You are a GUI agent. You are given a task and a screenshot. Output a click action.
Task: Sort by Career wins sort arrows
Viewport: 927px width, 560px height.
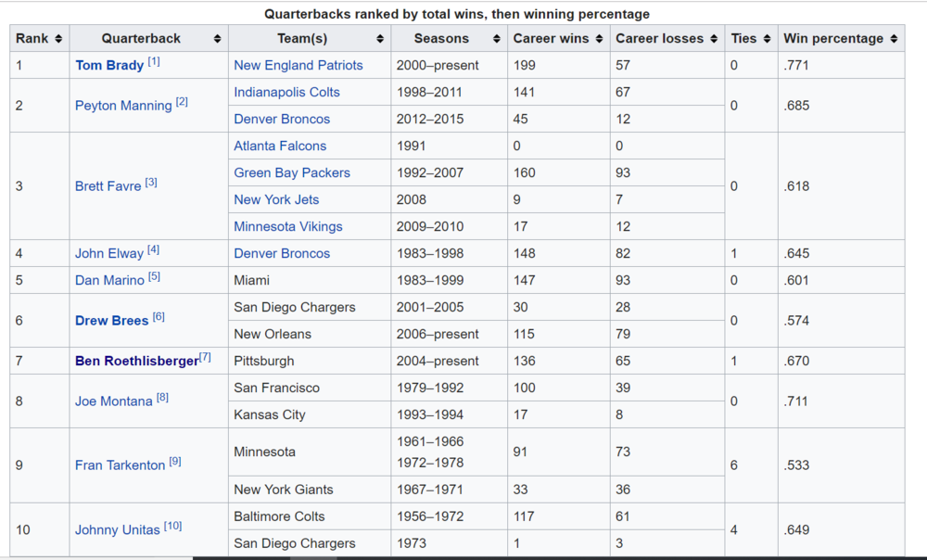tap(599, 39)
